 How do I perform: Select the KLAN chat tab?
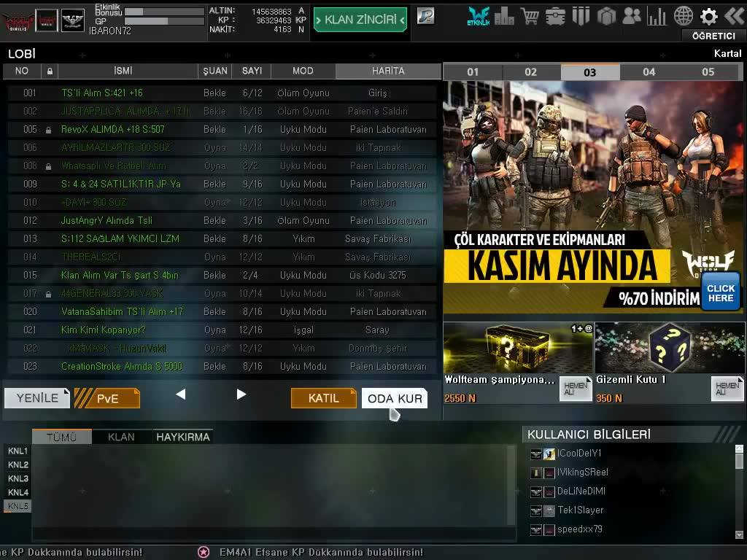(x=122, y=437)
